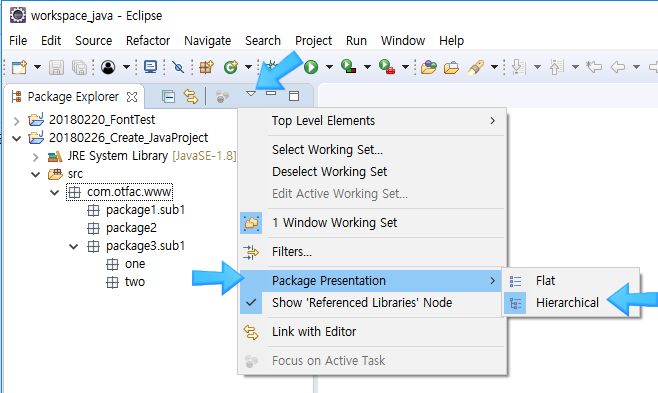Collapse the package3.sub1 node

tap(73, 247)
